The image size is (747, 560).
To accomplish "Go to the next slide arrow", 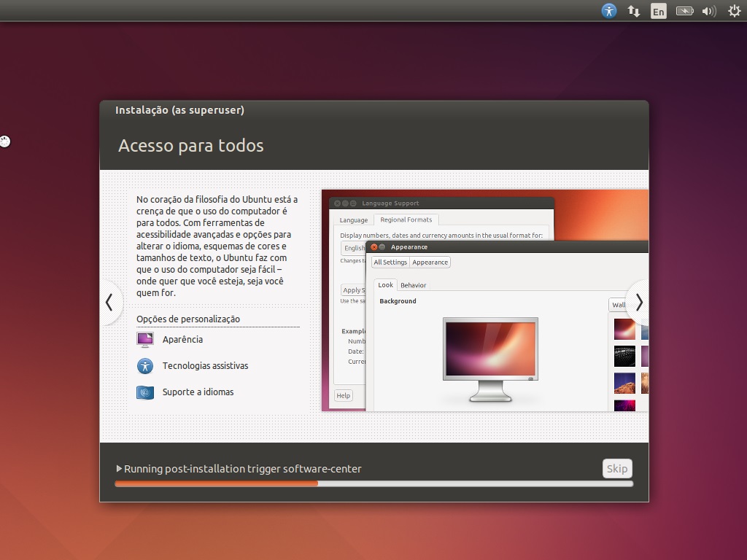I will click(638, 302).
